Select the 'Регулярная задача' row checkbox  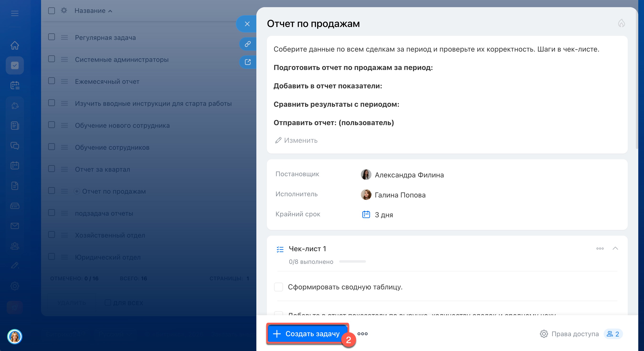click(x=52, y=37)
